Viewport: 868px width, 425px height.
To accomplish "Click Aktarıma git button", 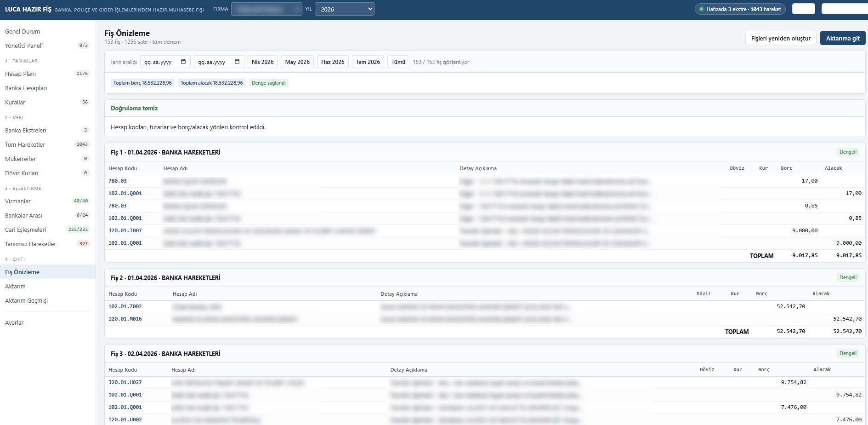I will click(843, 38).
